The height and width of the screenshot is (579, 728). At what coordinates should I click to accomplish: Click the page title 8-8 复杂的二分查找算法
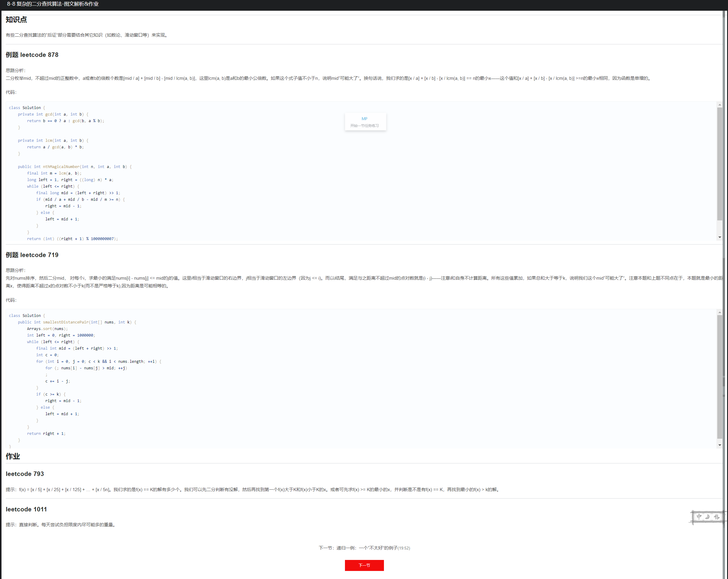pos(53,4)
